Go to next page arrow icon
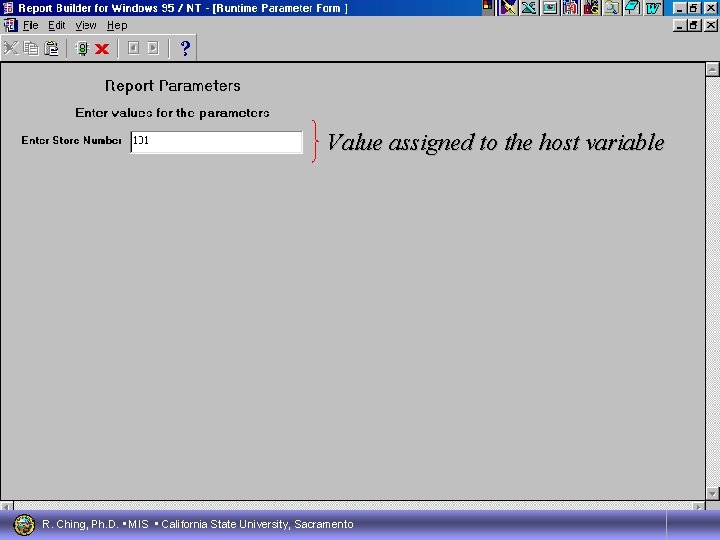The height and width of the screenshot is (540, 720). click(x=153, y=48)
